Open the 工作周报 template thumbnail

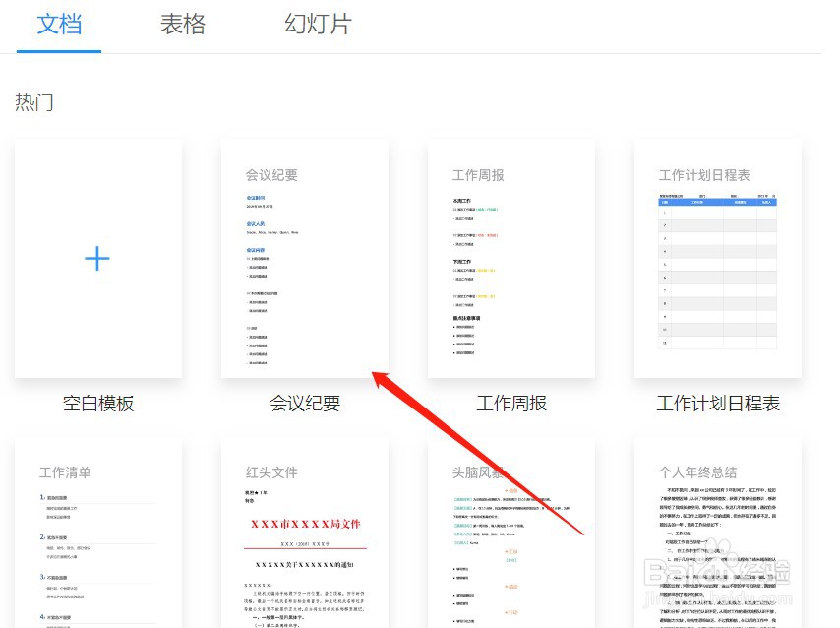tap(510, 258)
